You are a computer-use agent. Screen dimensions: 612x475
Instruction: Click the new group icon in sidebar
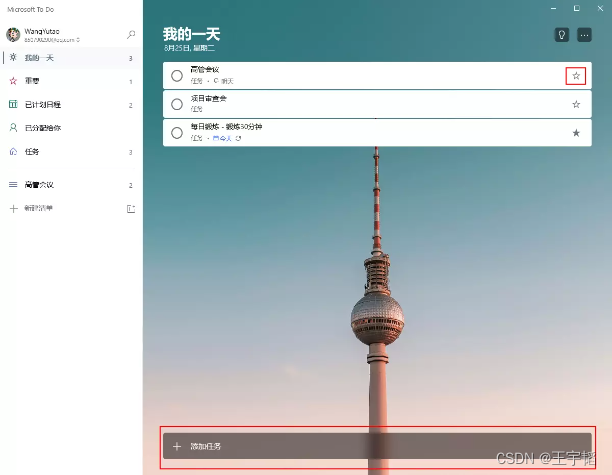pos(131,209)
